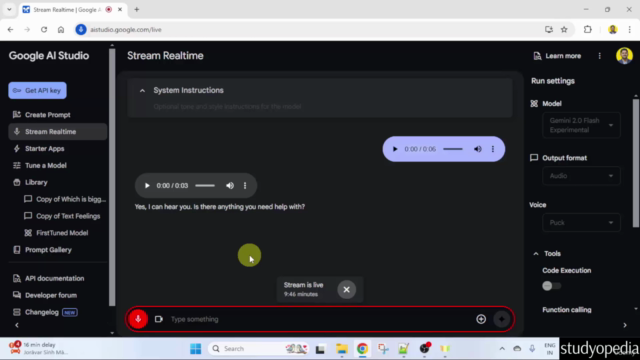Open File Explorer from taskbar
The height and width of the screenshot is (360, 640).
tap(341, 349)
